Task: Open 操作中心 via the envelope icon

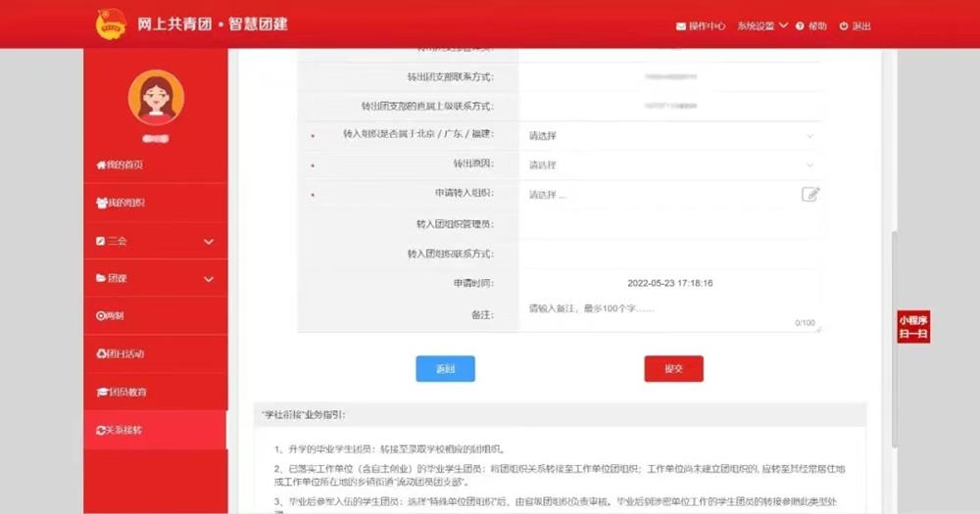Action: coord(682,26)
